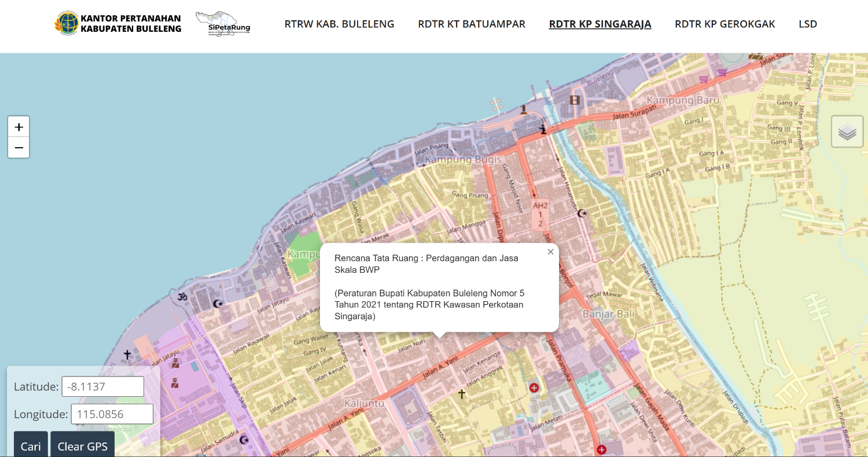Click the hospital icon near Jalan Anggrek
This screenshot has width=868, height=457.
534,387
